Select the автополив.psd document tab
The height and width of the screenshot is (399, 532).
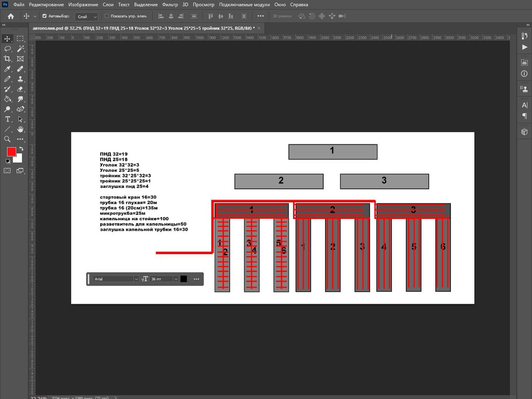tap(144, 27)
